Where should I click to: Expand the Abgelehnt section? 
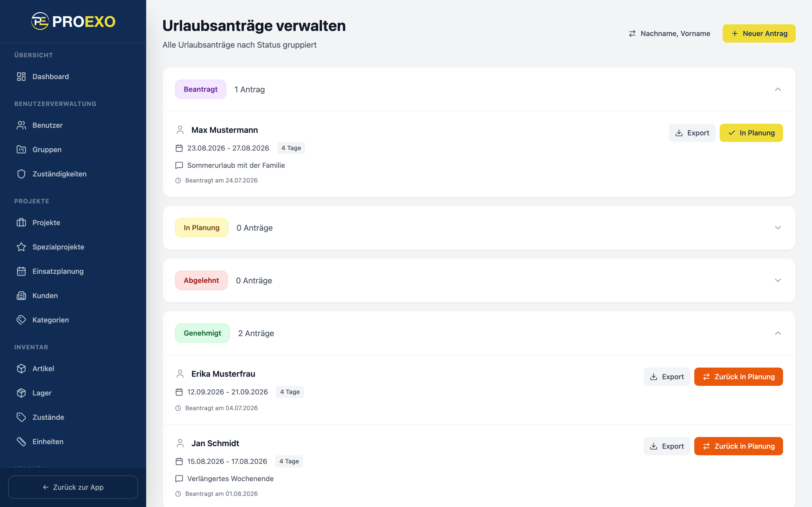pos(778,280)
